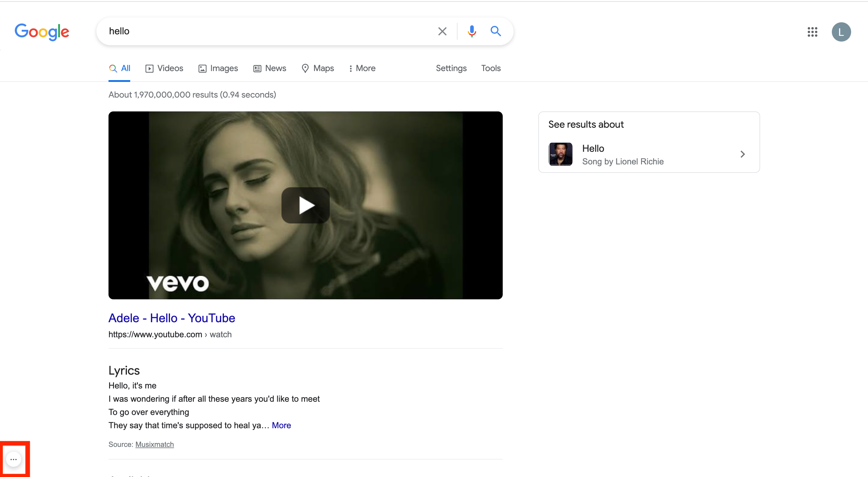Open your account profile avatar
This screenshot has width=868, height=477.
click(841, 32)
